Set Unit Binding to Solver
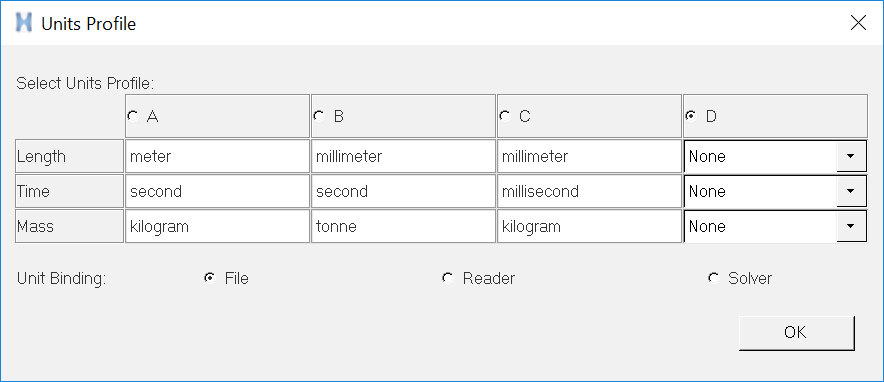884x382 pixels. [714, 278]
